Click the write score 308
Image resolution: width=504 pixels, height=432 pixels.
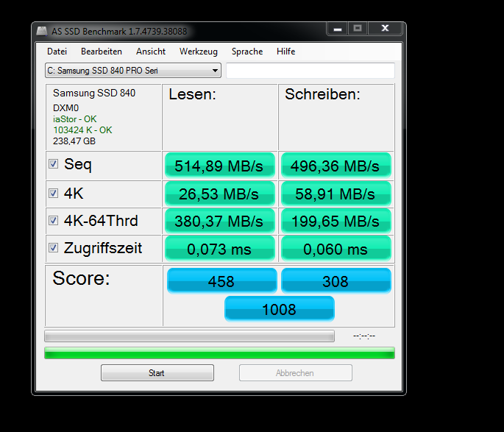(336, 281)
